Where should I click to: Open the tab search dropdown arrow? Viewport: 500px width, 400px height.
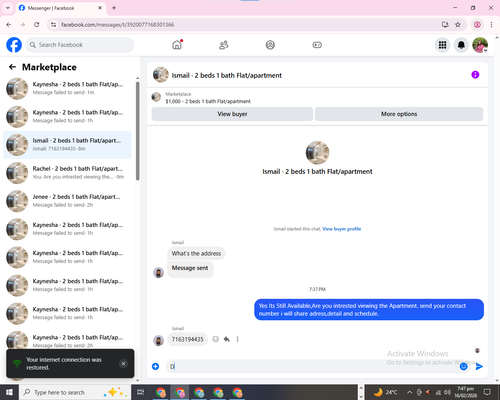(8, 8)
